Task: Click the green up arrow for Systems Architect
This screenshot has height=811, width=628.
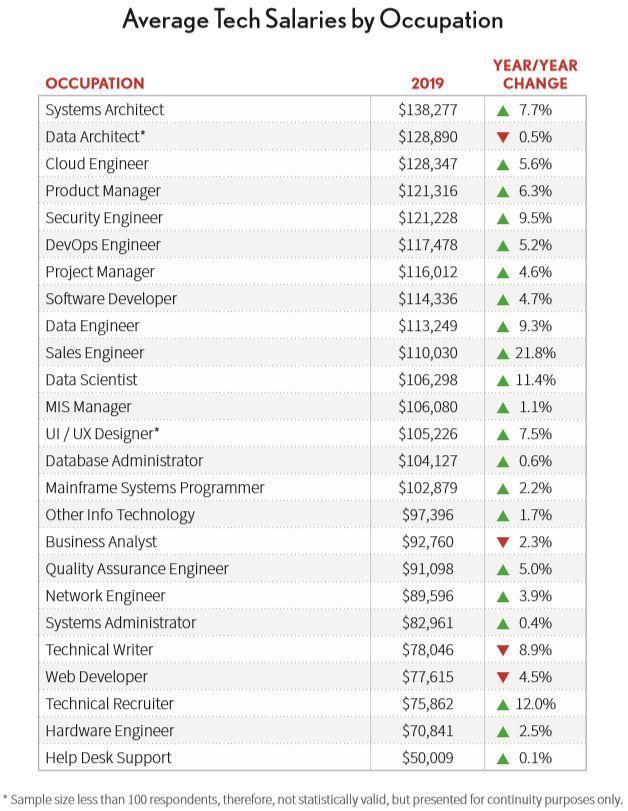Action: point(504,109)
